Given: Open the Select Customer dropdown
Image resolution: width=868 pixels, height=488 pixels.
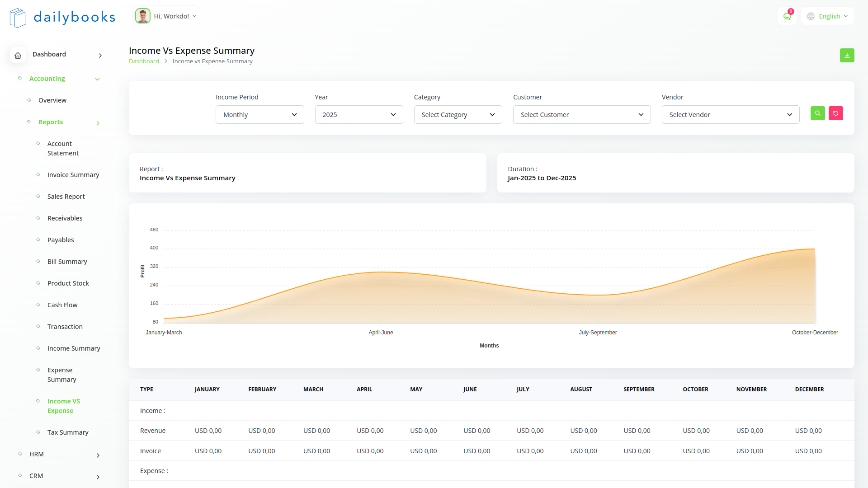Looking at the screenshot, I should pyautogui.click(x=581, y=115).
